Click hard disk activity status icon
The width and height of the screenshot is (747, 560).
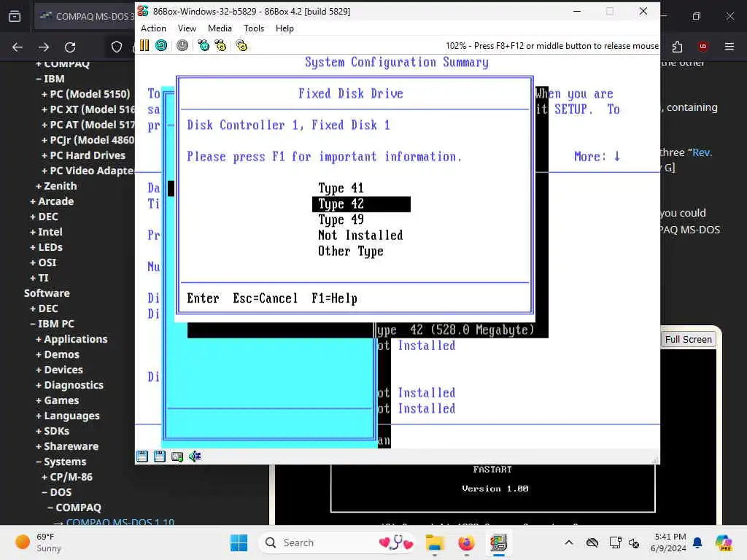click(177, 456)
